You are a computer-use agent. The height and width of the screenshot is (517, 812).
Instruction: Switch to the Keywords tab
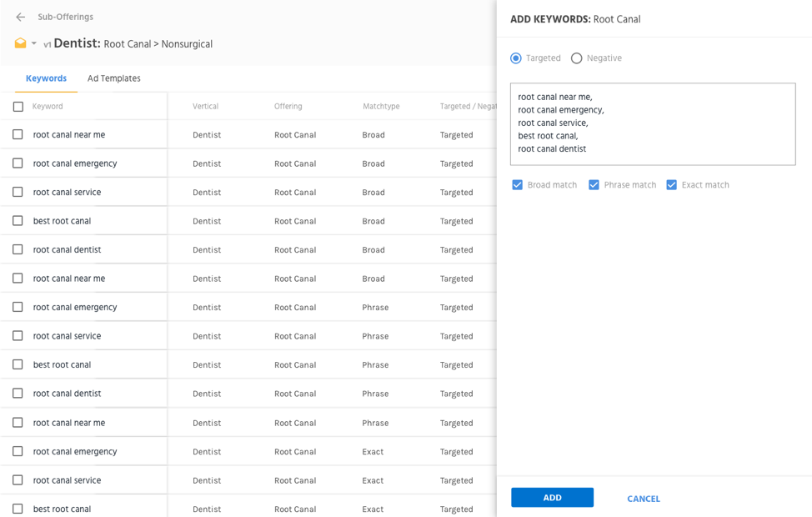pyautogui.click(x=46, y=78)
